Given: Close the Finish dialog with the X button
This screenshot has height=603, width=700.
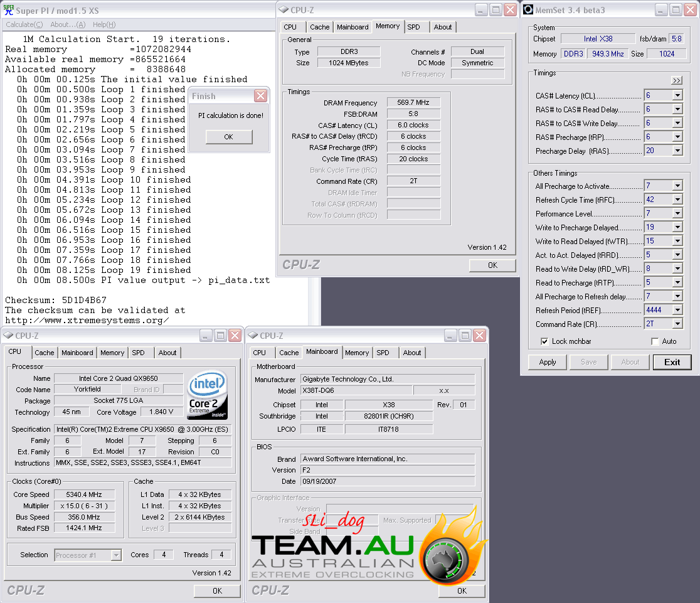Looking at the screenshot, I should point(260,95).
